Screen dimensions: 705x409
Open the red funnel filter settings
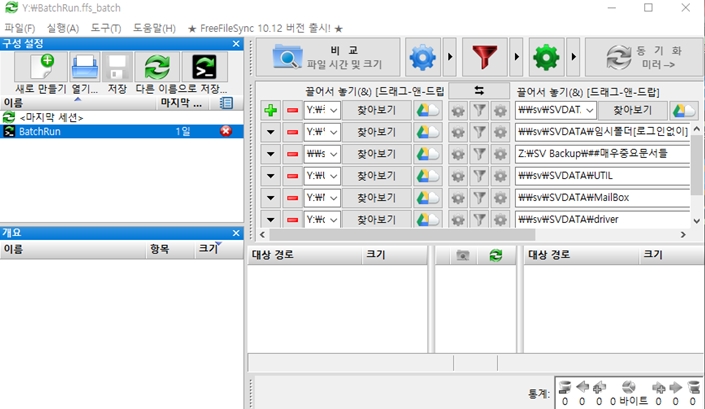485,57
